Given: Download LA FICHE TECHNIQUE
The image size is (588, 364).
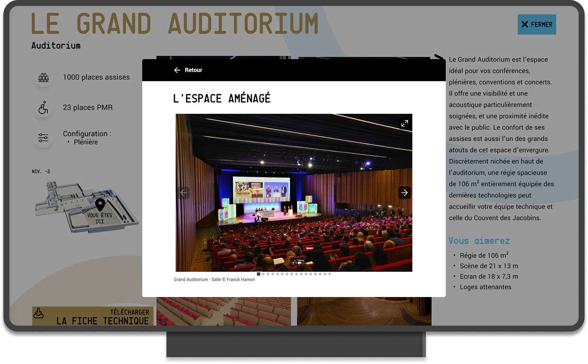Looking at the screenshot, I should pyautogui.click(x=93, y=316).
